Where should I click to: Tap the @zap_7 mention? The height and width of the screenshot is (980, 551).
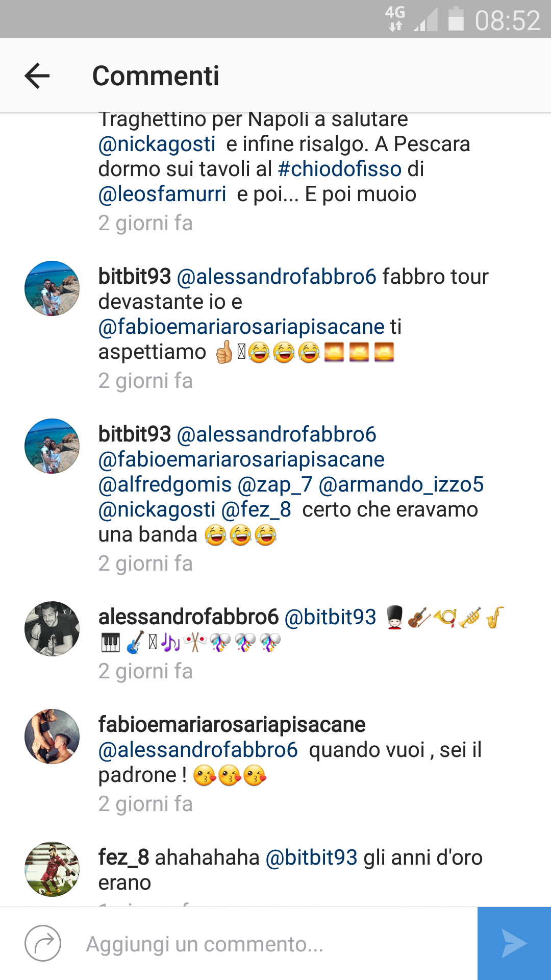pyautogui.click(x=275, y=484)
